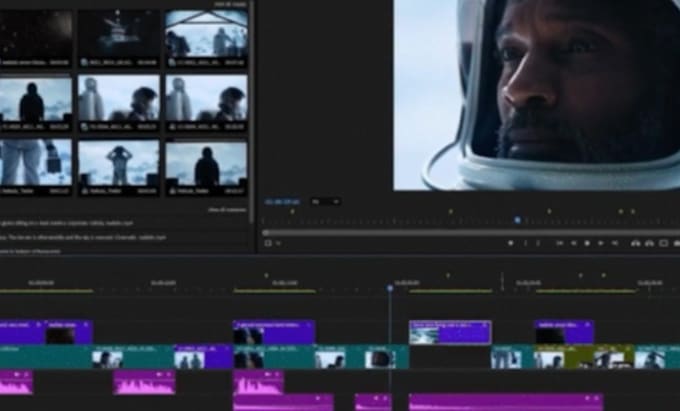Jump to In point in program monitor
The width and height of the screenshot is (680, 411).
pyautogui.click(x=559, y=243)
